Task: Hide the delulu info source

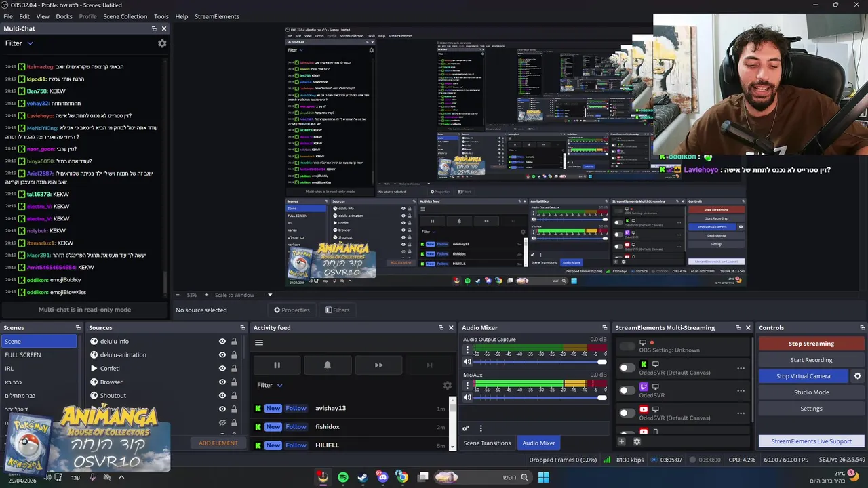Action: tap(222, 342)
